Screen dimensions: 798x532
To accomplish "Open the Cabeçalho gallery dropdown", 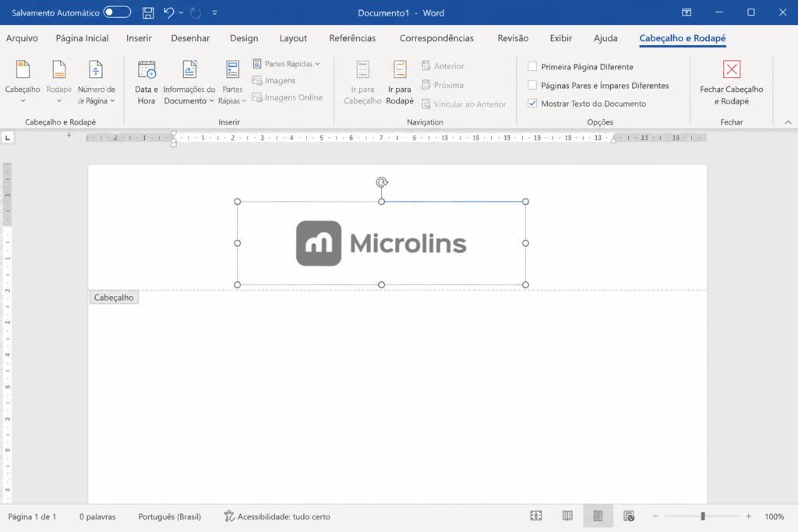I will pos(23,82).
